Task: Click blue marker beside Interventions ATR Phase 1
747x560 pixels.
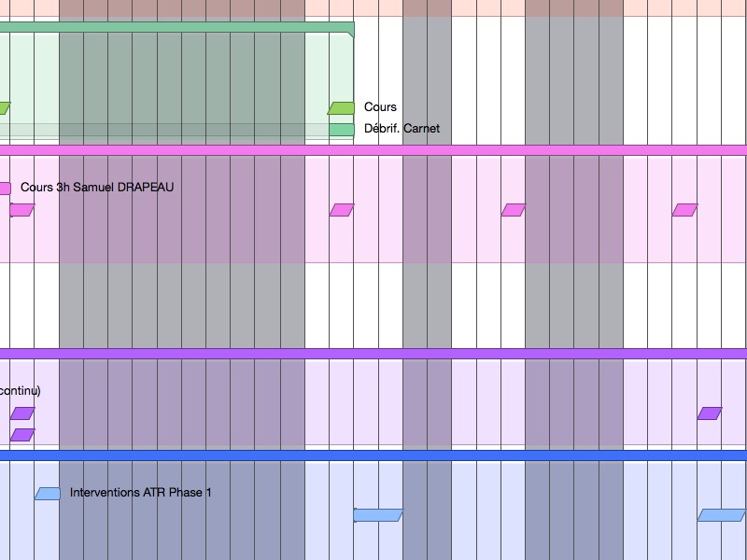Action: click(48, 494)
